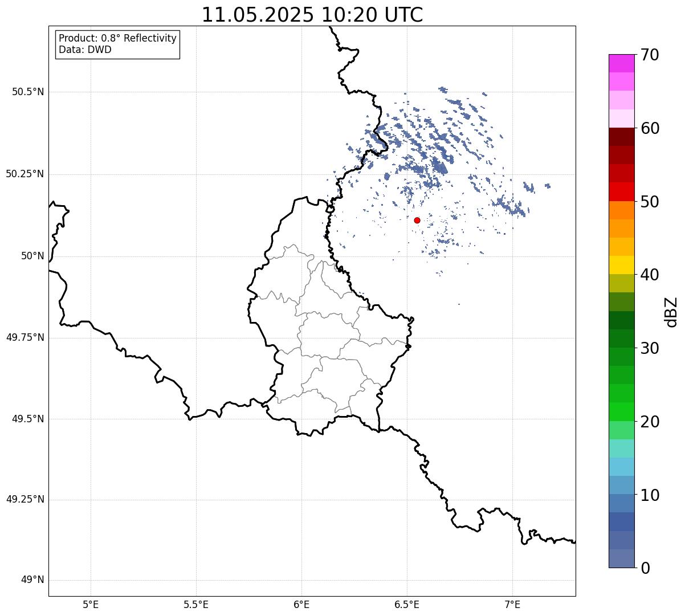Pick the bright green swatch above 20 dBZ
Viewport: 685px width, 616px height.
tap(622, 412)
